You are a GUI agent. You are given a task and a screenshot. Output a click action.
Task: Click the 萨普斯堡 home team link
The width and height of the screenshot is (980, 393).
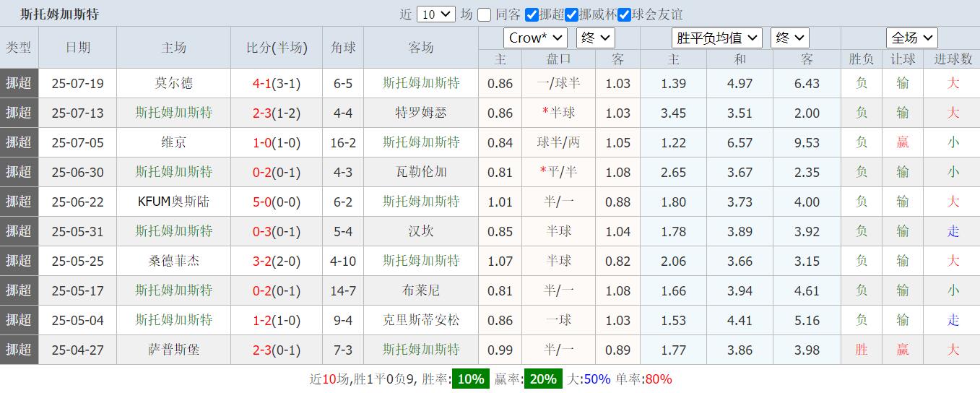(x=174, y=350)
